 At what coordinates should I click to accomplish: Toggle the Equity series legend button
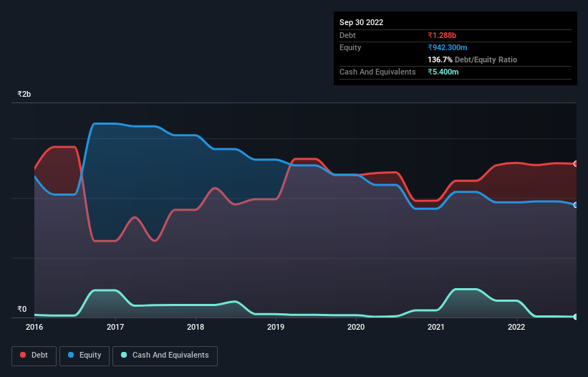[x=85, y=355]
